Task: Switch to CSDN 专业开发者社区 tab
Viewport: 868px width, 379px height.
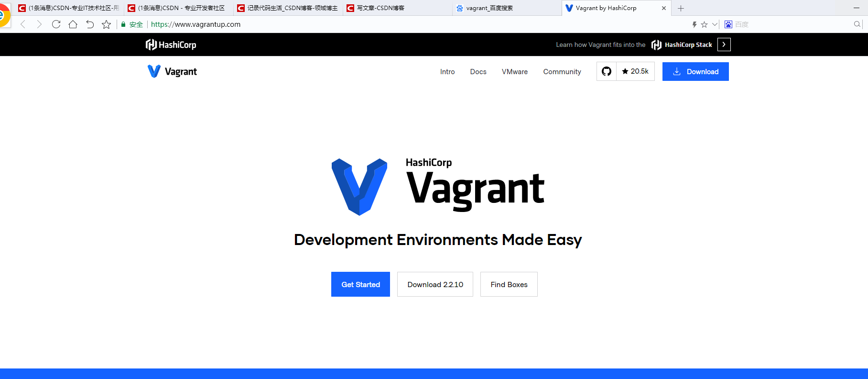Action: [178, 8]
